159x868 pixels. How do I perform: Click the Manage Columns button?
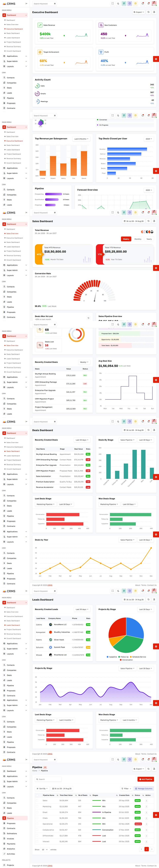click(x=144, y=789)
